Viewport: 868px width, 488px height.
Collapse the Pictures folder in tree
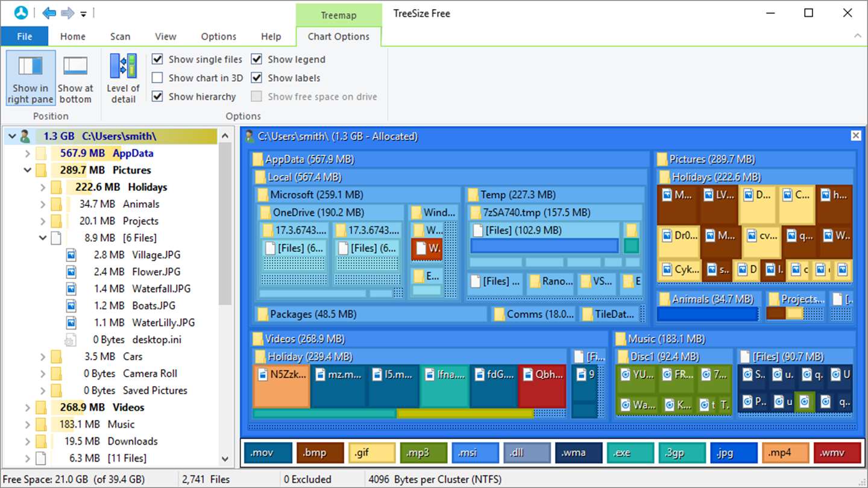tap(27, 170)
